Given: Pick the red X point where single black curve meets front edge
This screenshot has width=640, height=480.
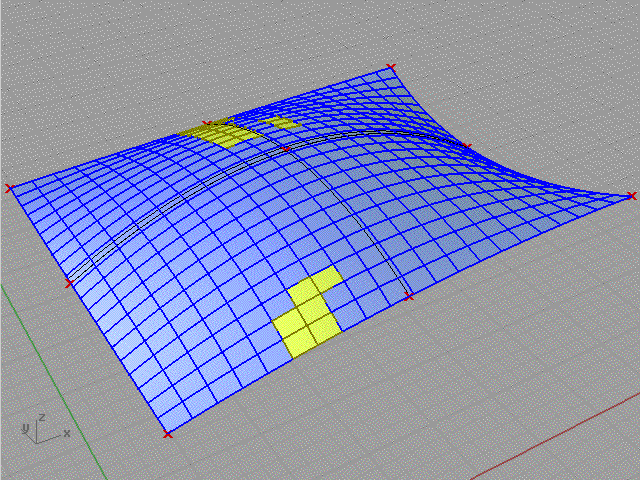Looking at the screenshot, I should pos(409,297).
